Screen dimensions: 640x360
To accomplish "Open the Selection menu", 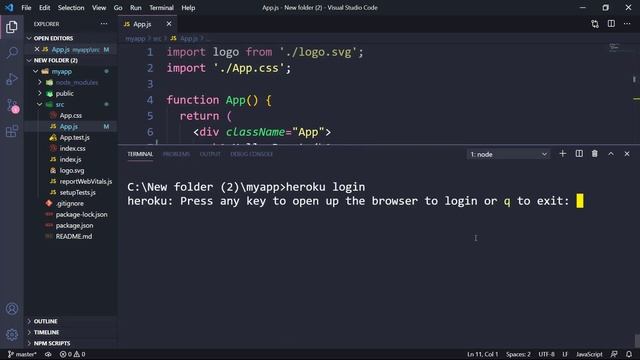I will coord(71,8).
